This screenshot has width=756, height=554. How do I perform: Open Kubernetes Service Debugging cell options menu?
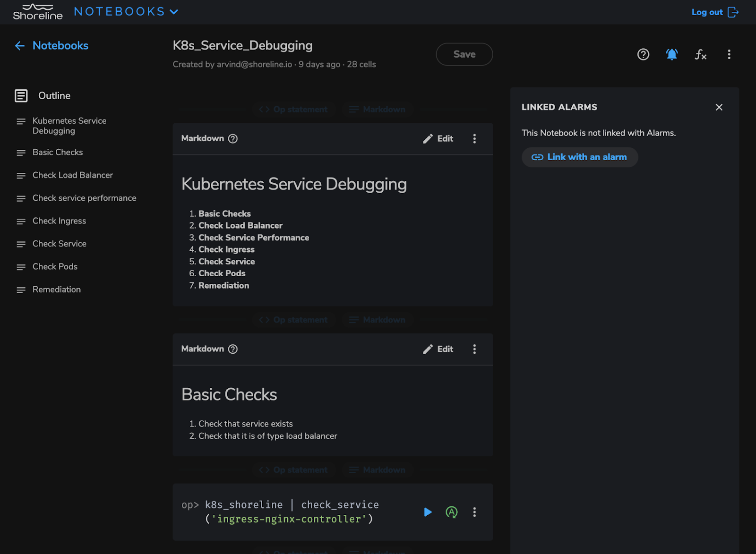pos(474,139)
